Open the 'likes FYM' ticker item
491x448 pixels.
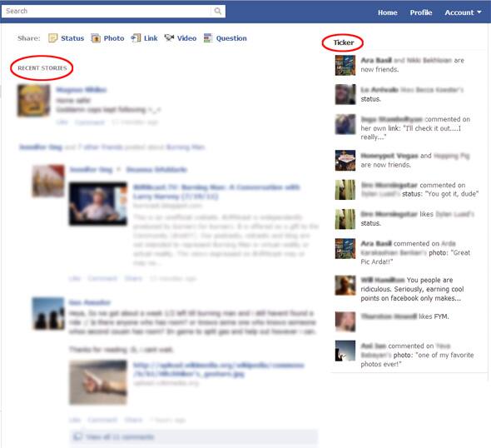404,316
